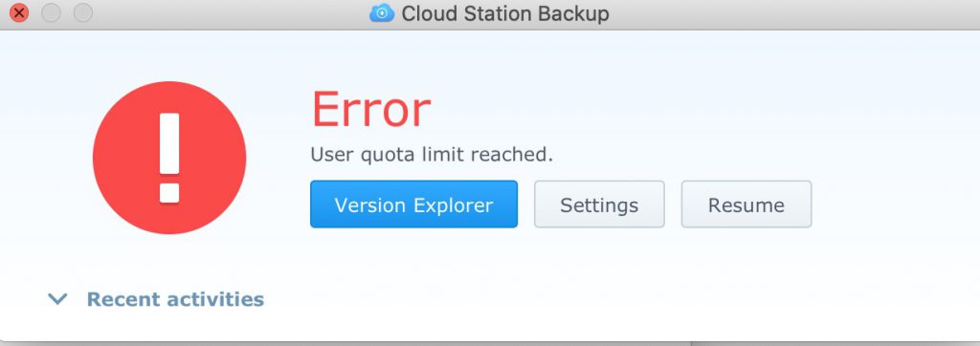The image size is (980, 346).
Task: Open the Version Explorer
Action: (413, 205)
